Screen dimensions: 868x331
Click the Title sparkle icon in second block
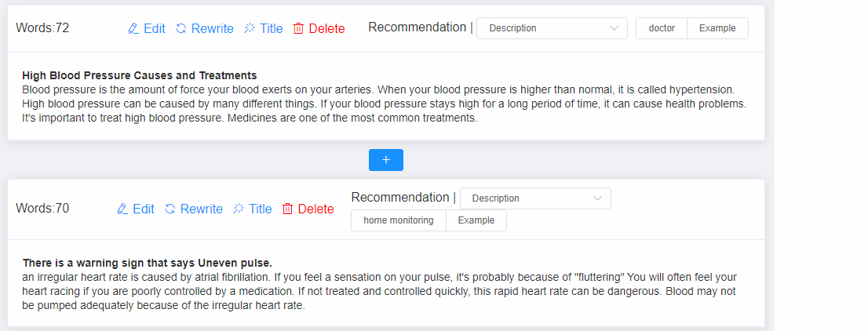click(x=239, y=209)
